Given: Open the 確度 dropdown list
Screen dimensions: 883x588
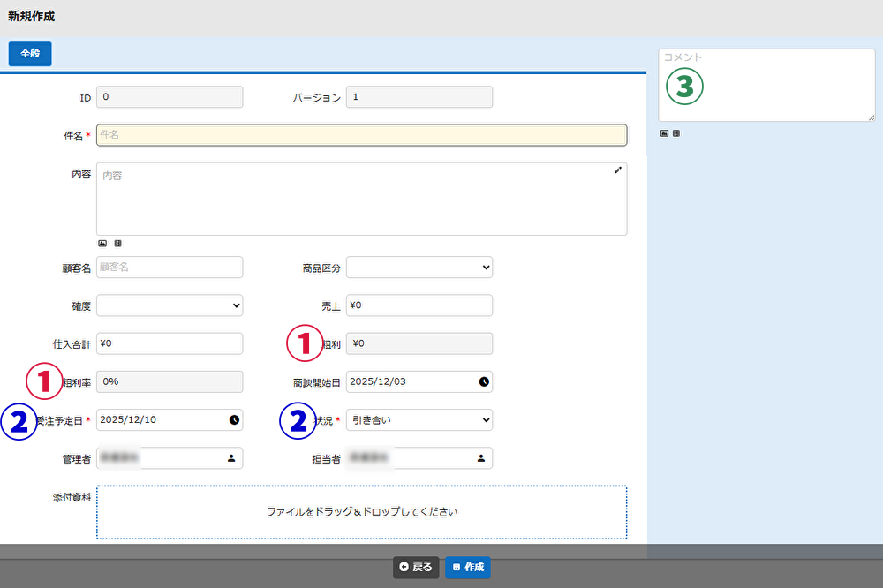Looking at the screenshot, I should click(x=169, y=305).
